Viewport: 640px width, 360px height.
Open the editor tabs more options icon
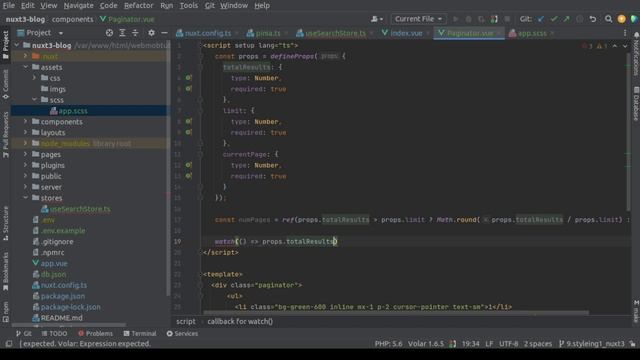pyautogui.click(x=625, y=33)
